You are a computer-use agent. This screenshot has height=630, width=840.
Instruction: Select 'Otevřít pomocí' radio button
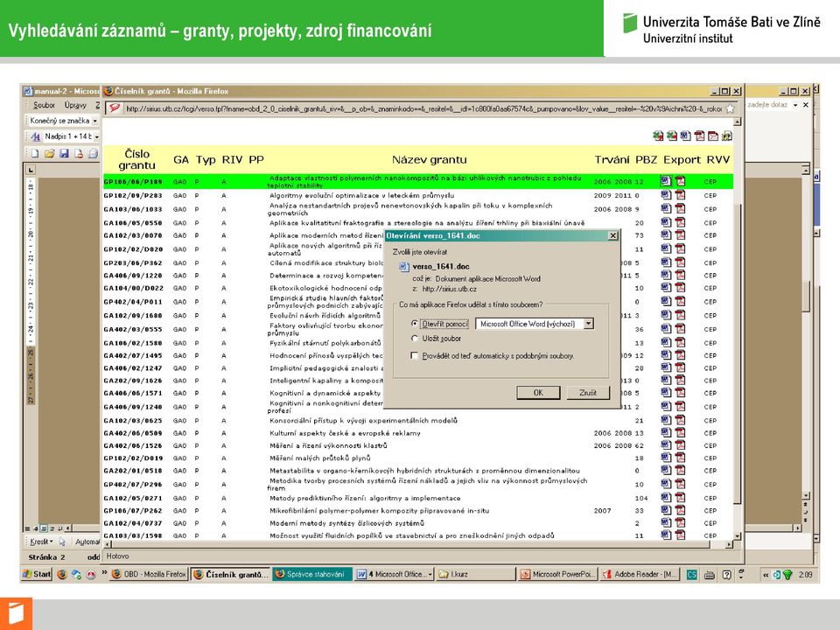(x=414, y=324)
